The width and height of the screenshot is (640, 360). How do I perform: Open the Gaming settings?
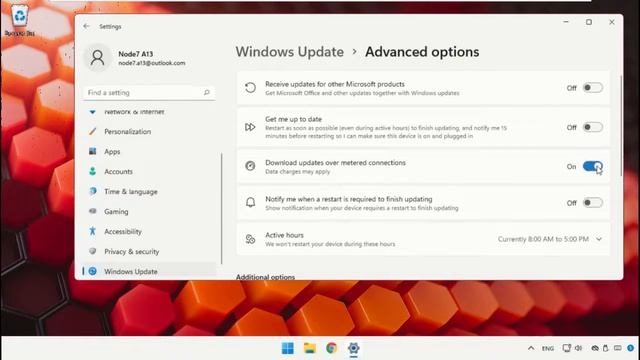pyautogui.click(x=149, y=211)
